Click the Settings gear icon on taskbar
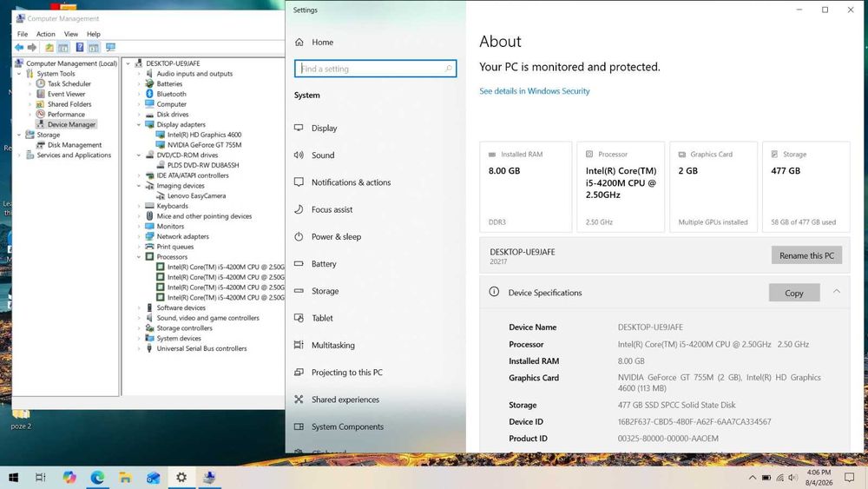Image resolution: width=868 pixels, height=489 pixels. (x=181, y=478)
